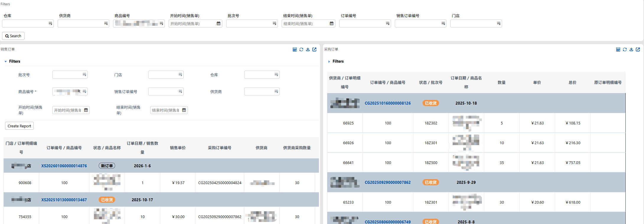Screen dimensions: 644x224
Task: Click the 采购订单编号 column header
Action: (x=220, y=148)
